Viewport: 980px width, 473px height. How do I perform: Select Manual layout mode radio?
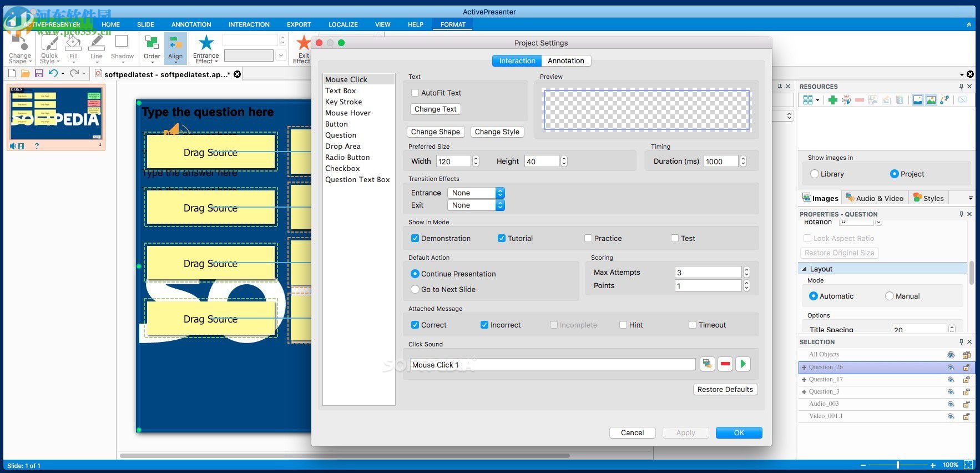pos(890,296)
